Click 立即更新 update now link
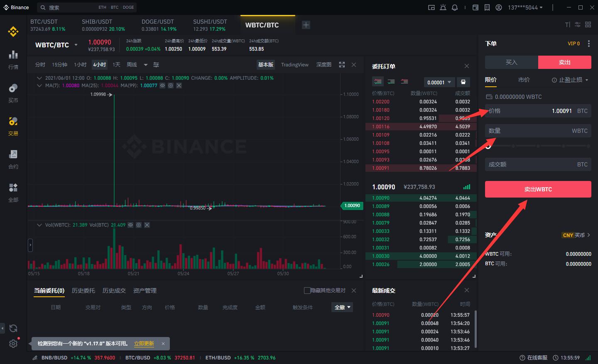 pyautogui.click(x=144, y=344)
